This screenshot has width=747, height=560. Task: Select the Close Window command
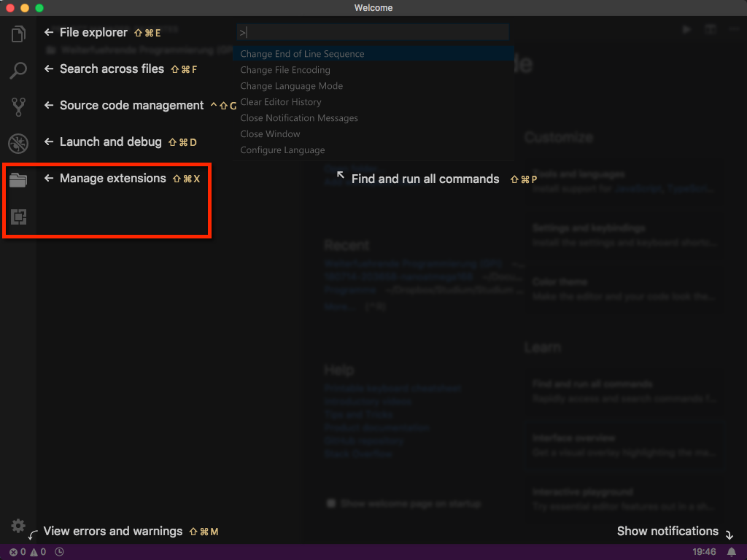[270, 133]
